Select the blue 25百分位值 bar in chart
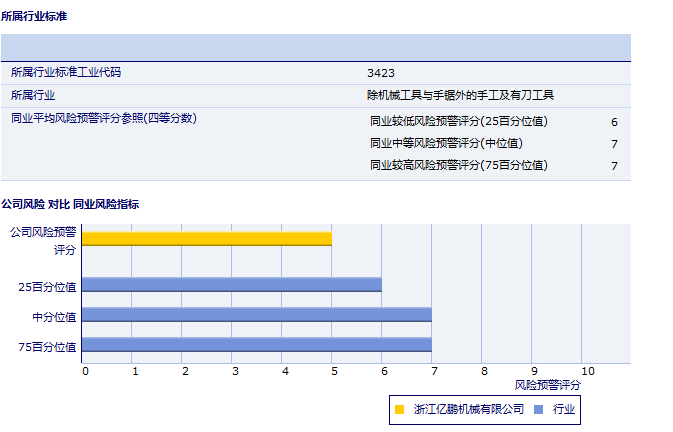This screenshot has height=432, width=673. pos(231,285)
